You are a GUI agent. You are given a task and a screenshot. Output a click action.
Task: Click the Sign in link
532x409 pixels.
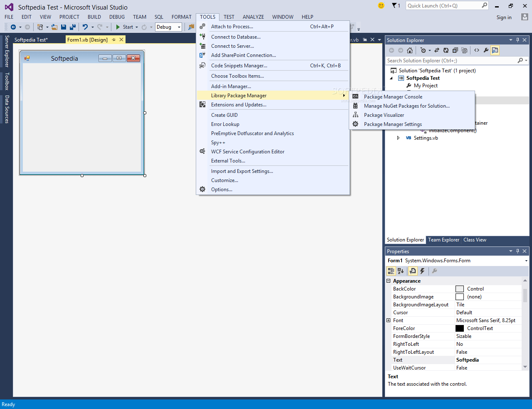(504, 17)
